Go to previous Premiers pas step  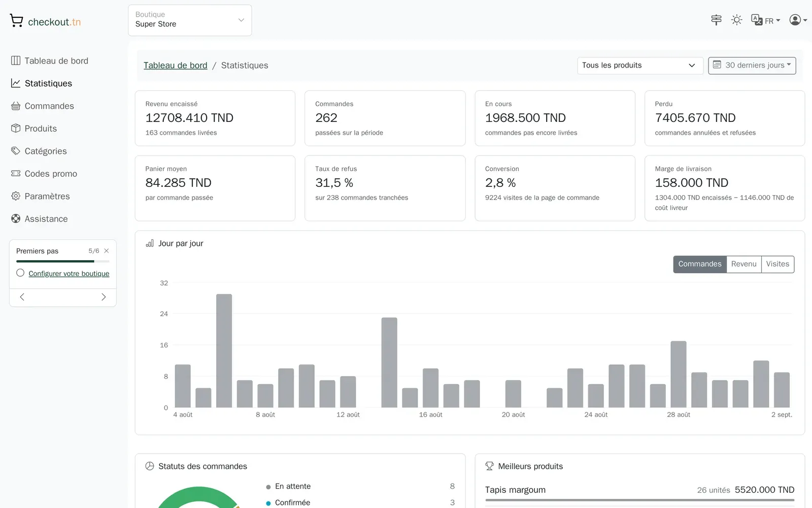pyautogui.click(x=22, y=297)
